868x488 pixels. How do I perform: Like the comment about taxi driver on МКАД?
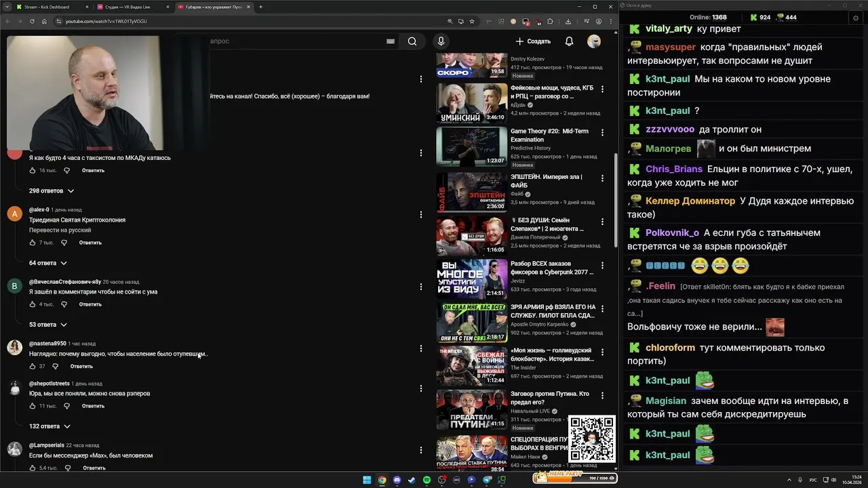coord(32,170)
